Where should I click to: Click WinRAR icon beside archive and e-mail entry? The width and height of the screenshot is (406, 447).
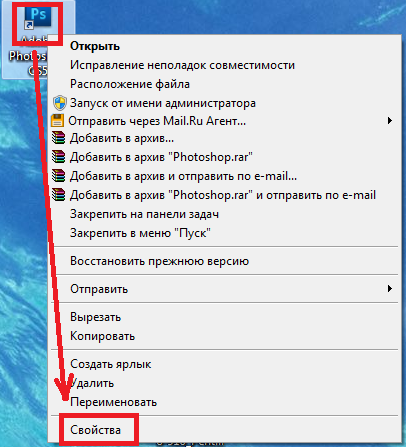(59, 176)
